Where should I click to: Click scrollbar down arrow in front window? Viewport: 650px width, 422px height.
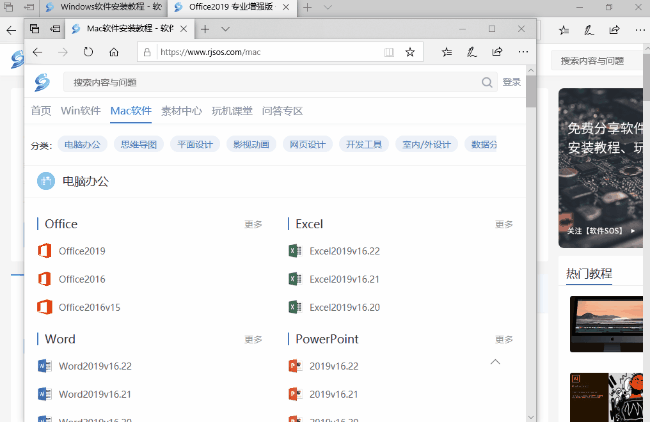pos(531,417)
